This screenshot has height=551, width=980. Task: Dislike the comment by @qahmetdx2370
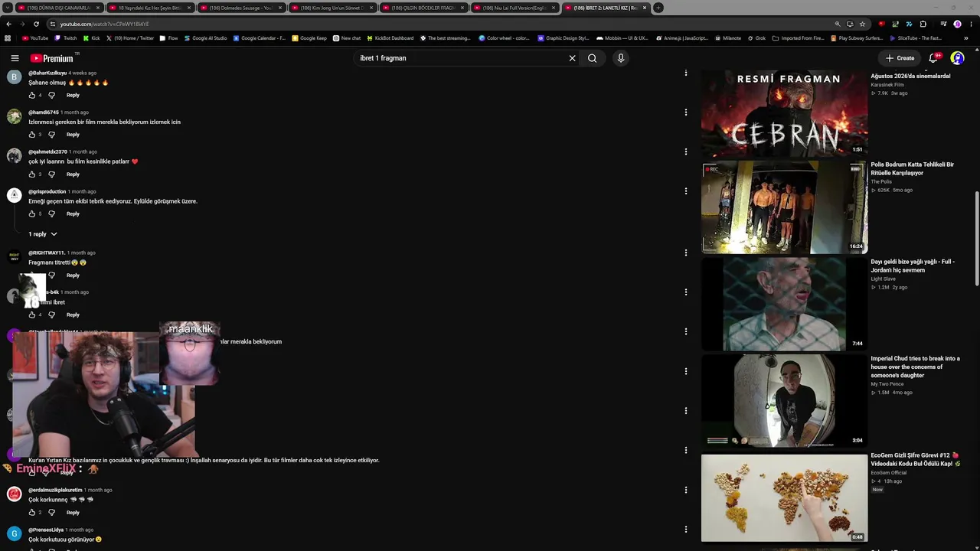click(51, 174)
